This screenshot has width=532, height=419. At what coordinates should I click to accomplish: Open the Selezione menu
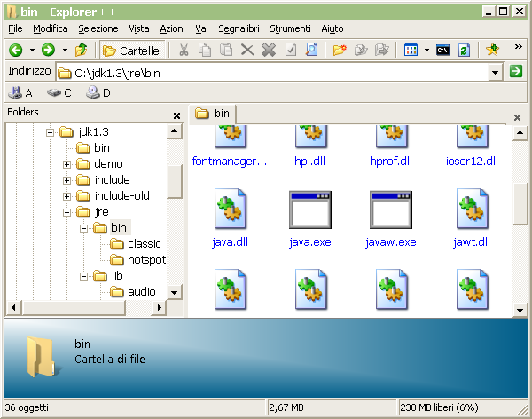(x=98, y=28)
